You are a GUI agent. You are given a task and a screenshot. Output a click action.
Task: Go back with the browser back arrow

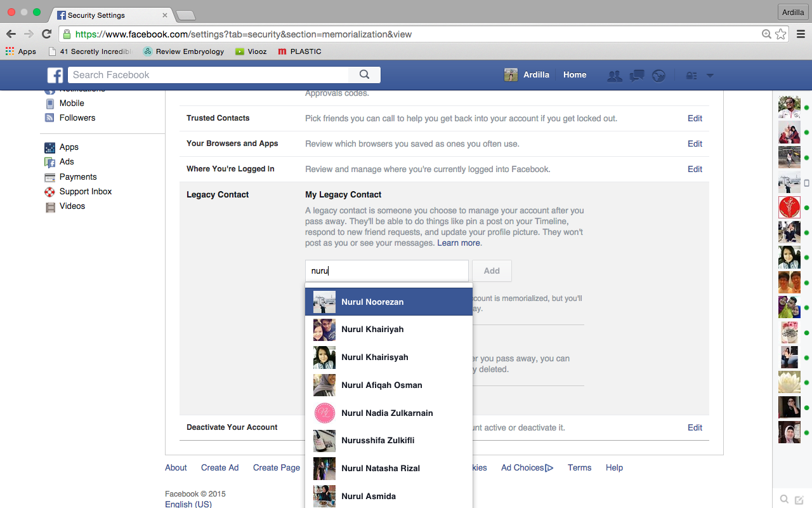coord(11,34)
